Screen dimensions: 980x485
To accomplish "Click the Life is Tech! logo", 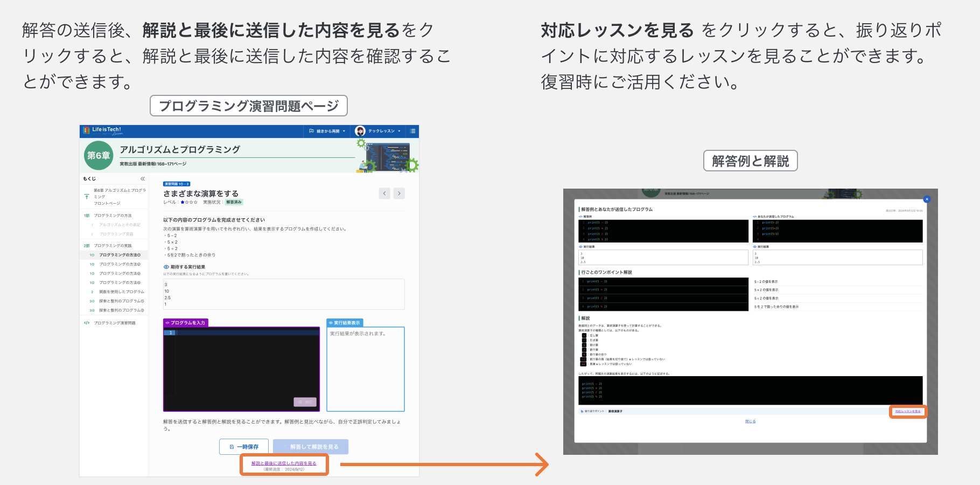I will 102,130.
